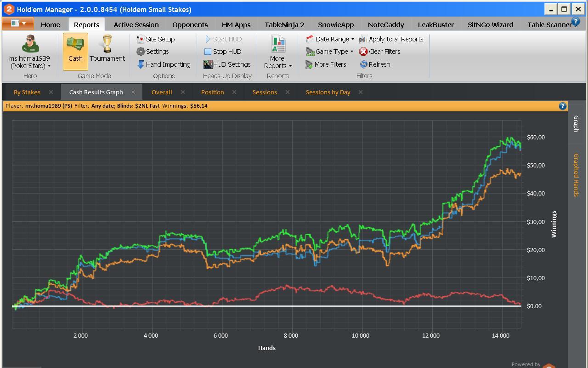Click the Stop HUD button

(222, 52)
